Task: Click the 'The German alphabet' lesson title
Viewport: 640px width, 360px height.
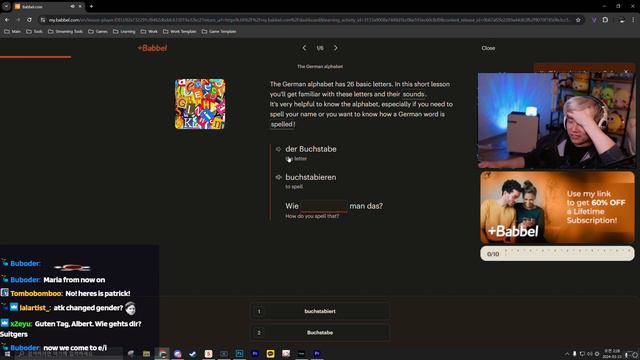Action: 320,66
